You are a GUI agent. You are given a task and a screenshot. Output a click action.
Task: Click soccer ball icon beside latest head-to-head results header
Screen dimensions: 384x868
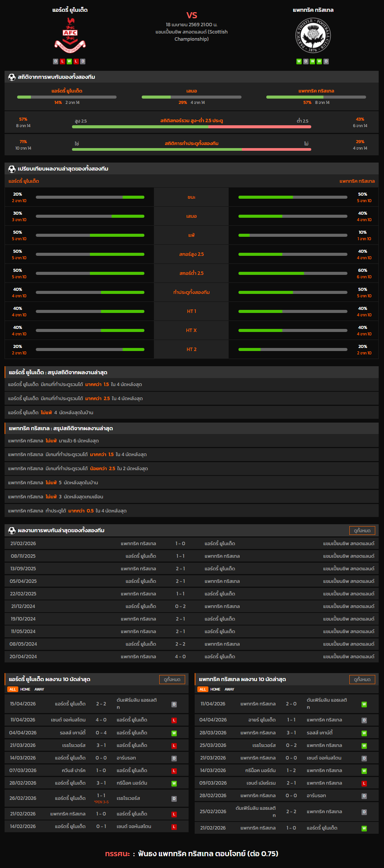12,531
